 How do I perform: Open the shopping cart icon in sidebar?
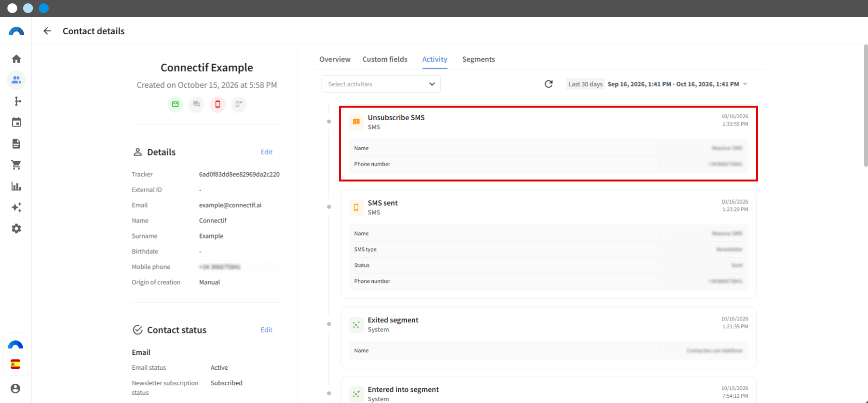(x=16, y=165)
